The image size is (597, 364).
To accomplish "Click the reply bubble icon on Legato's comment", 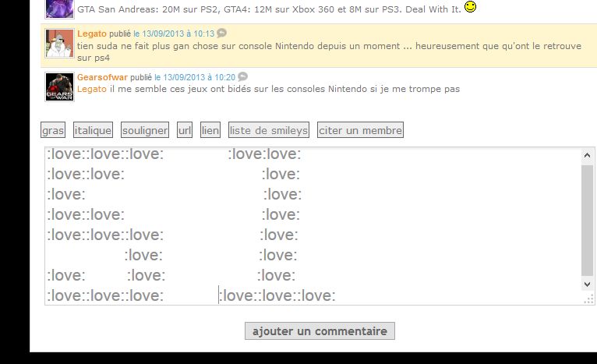I will (221, 33).
